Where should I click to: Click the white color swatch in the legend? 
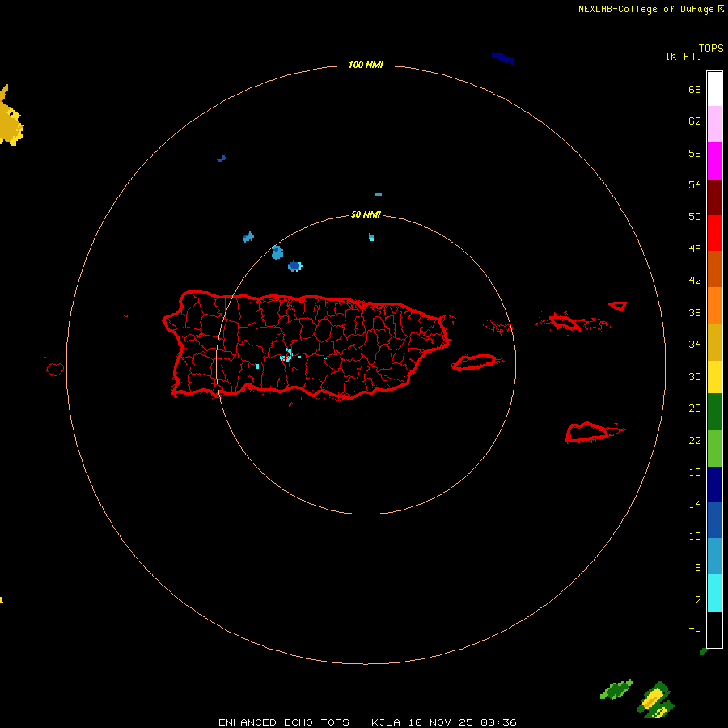(714, 89)
